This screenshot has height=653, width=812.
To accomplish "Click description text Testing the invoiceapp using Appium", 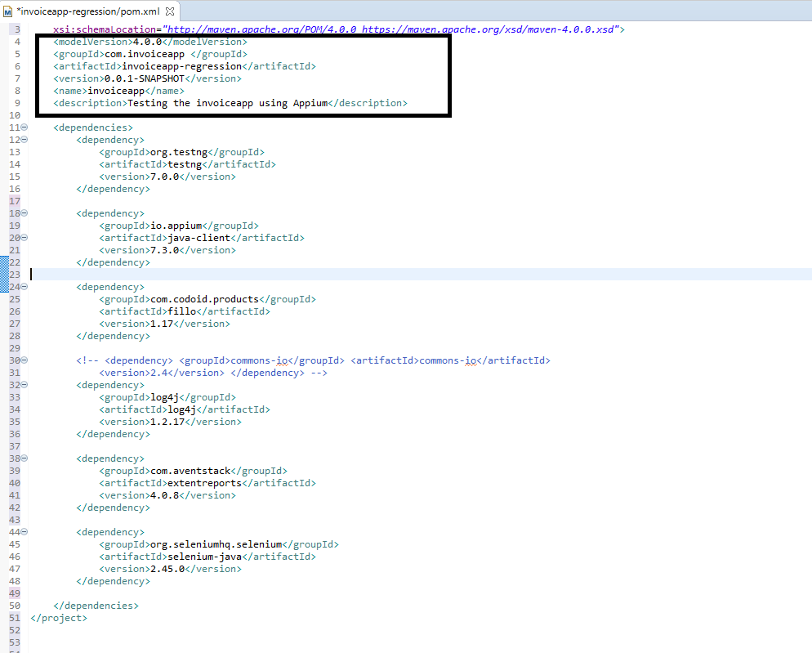I will pos(227,103).
